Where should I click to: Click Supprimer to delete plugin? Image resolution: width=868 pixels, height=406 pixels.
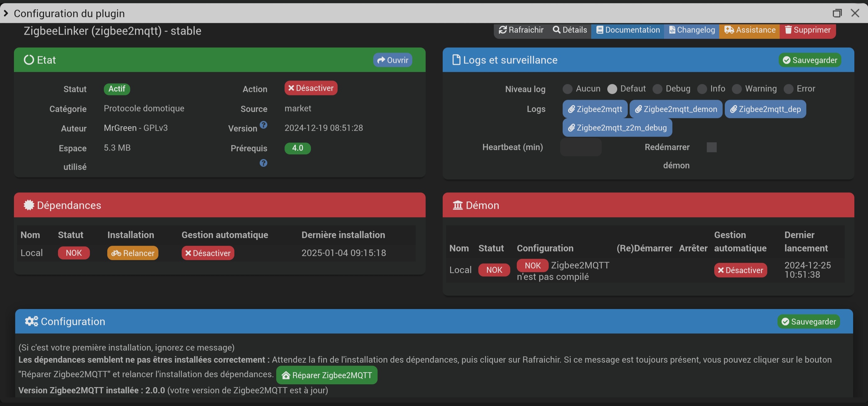(x=808, y=30)
